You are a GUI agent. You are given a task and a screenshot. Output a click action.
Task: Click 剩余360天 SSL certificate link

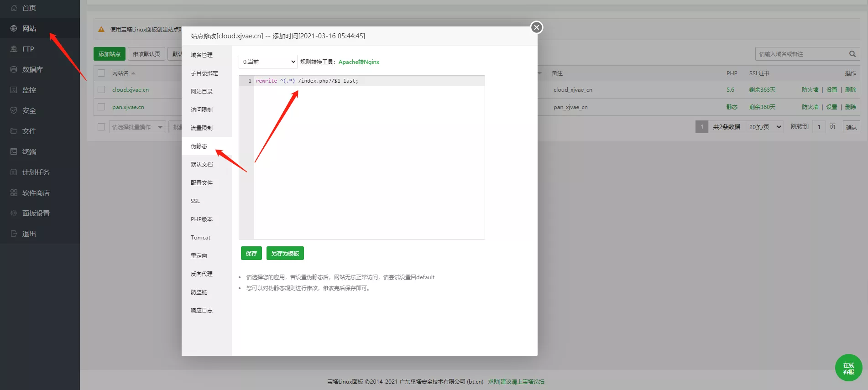point(762,107)
